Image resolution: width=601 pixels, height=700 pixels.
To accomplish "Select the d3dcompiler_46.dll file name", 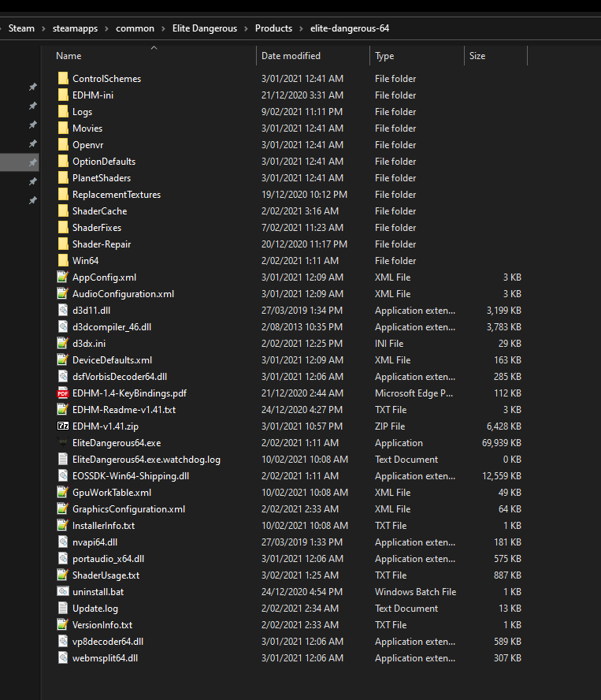I will pyautogui.click(x=112, y=327).
